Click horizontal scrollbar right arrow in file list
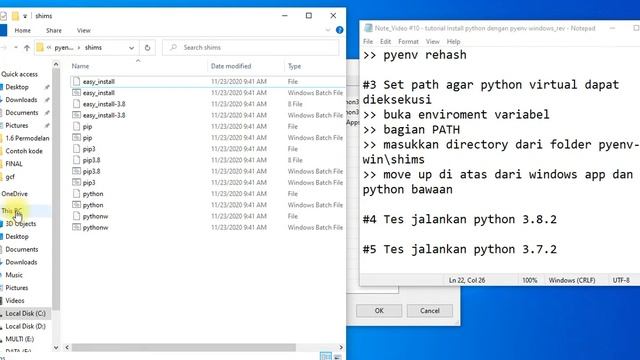This screenshot has height=360, width=640. coord(341,347)
